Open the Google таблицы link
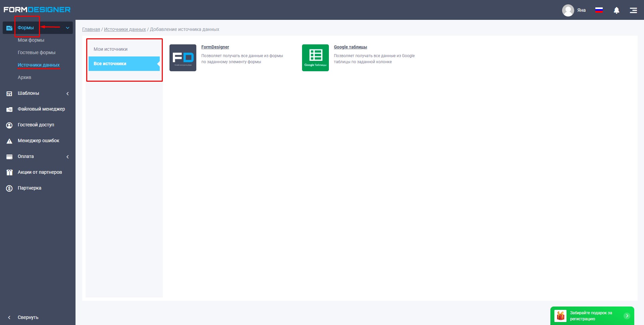Viewport: 644px width, 325px height. click(350, 47)
